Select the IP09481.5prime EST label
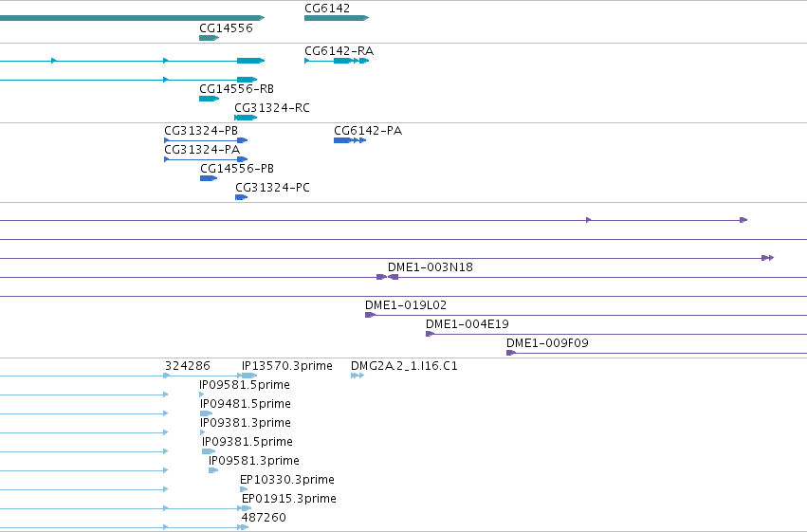 246,404
